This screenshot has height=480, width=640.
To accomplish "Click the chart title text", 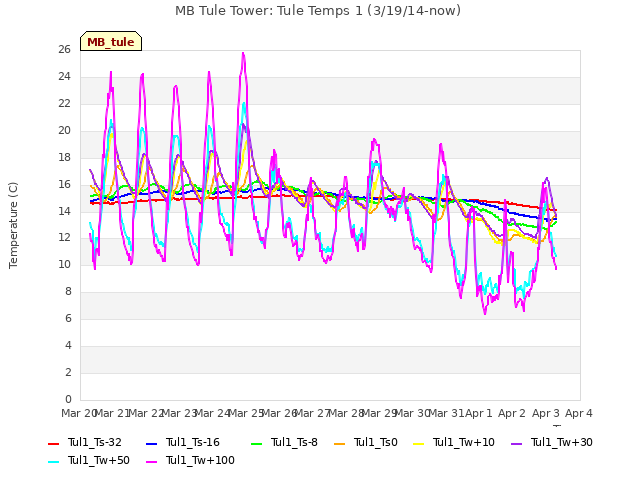I will point(318,11).
